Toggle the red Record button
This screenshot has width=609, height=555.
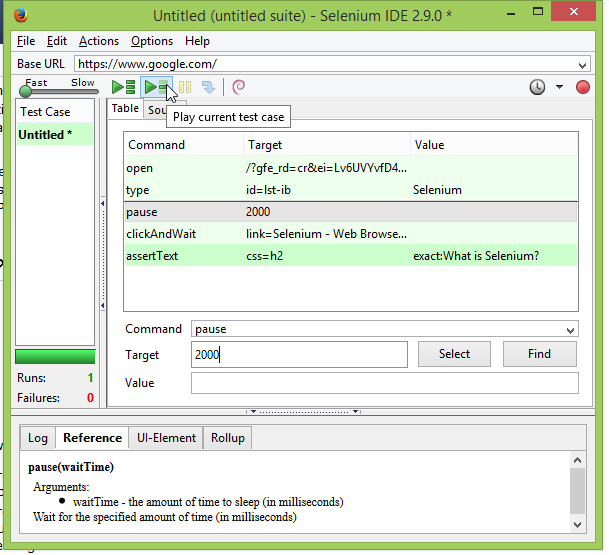tap(583, 87)
